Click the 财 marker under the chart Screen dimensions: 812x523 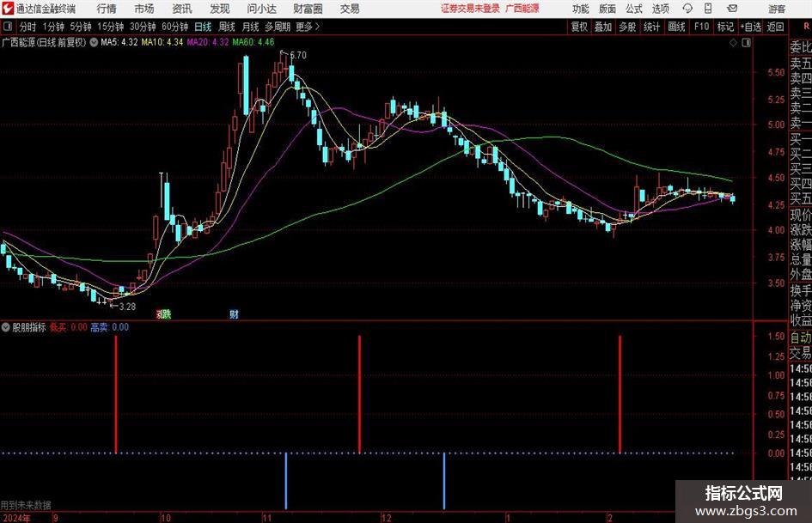click(x=234, y=314)
